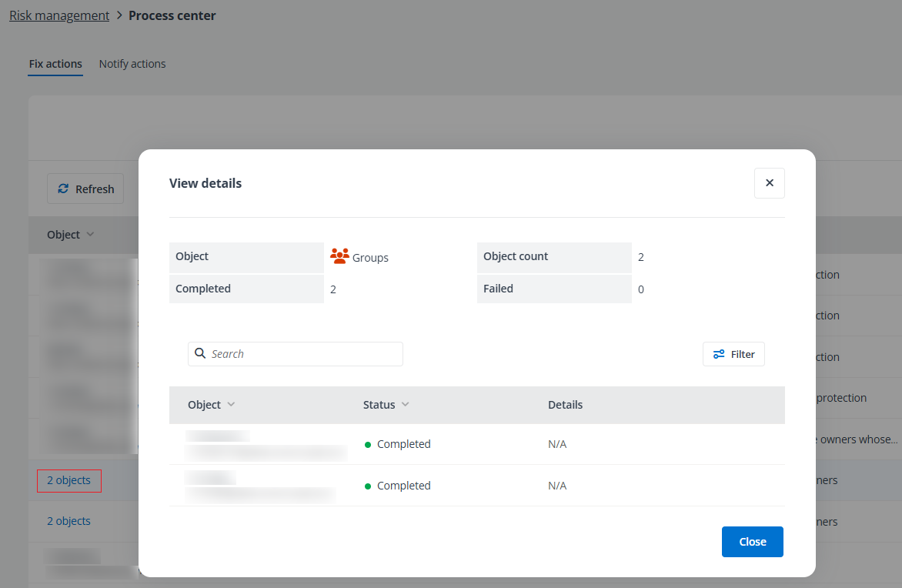The width and height of the screenshot is (902, 588).
Task: Open the Notify actions tab
Action: tap(132, 64)
